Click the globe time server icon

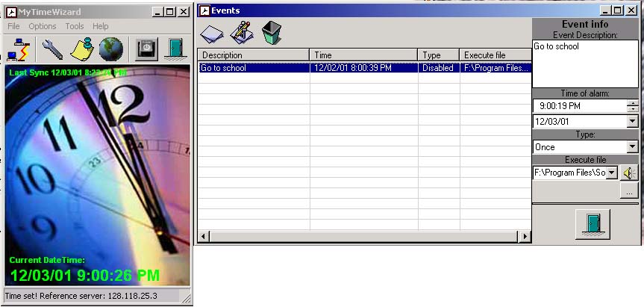[x=110, y=49]
